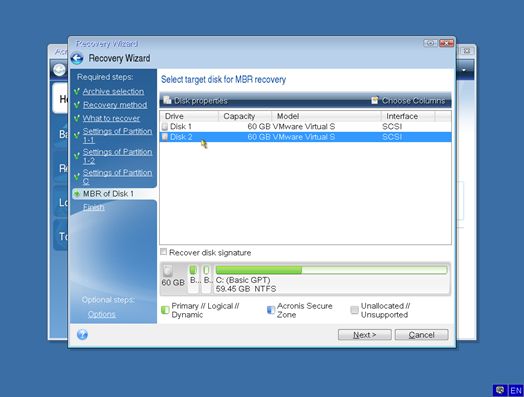
Task: Open Settings of Partition C step
Action: coord(117,177)
